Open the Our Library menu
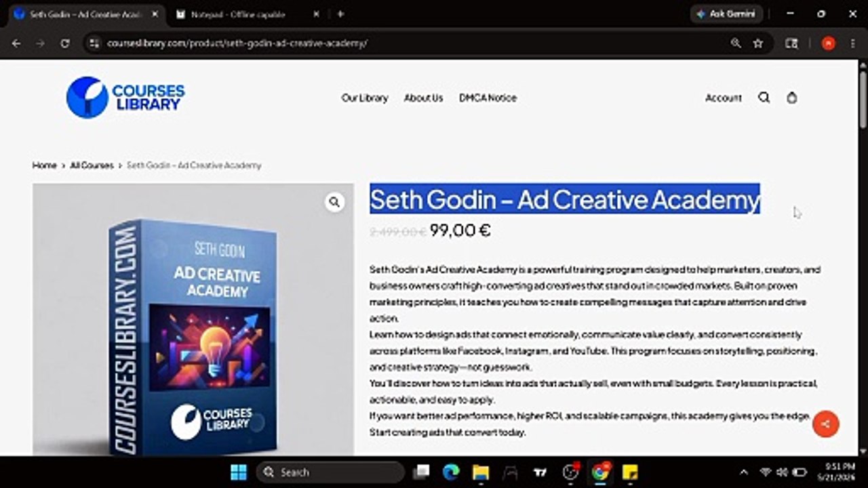Screen dimensions: 868x488 (x=365, y=98)
